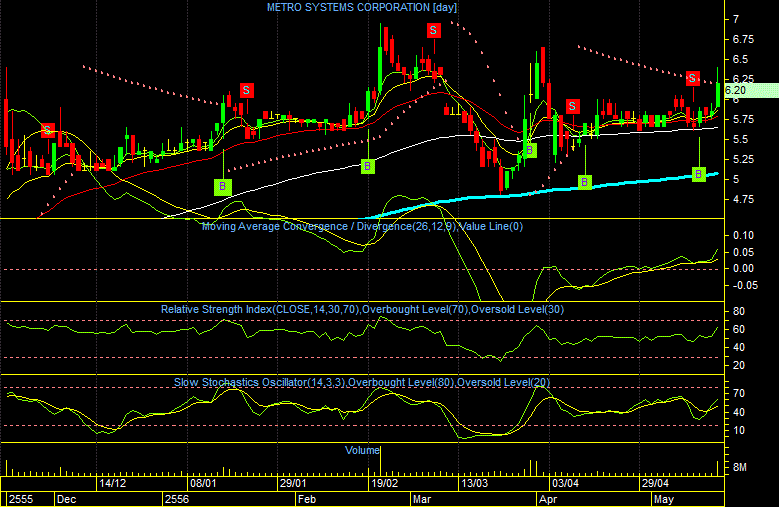Screen dimensions: 779x507
Task: Select the B buy marker near 19/02
Action: click(368, 166)
